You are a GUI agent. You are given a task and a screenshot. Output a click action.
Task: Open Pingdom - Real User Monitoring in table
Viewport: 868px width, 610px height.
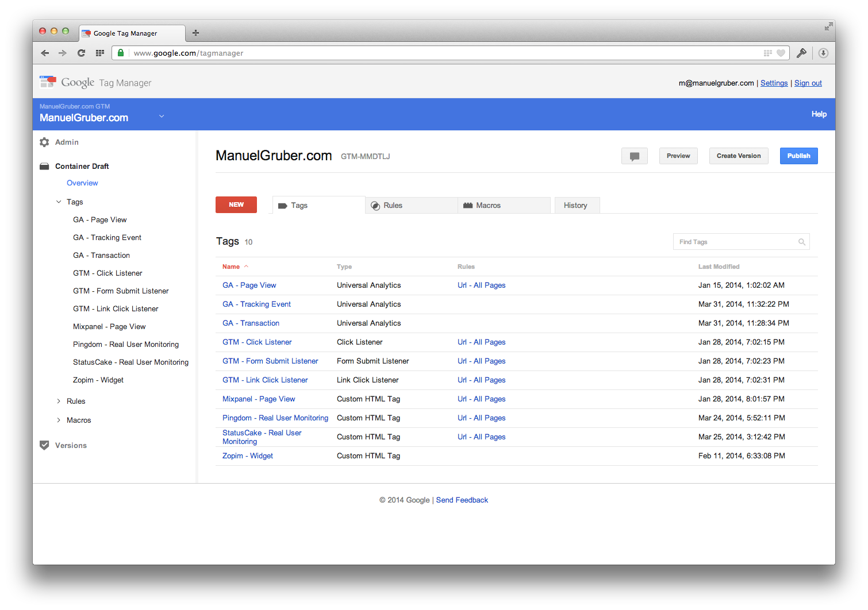[275, 418]
